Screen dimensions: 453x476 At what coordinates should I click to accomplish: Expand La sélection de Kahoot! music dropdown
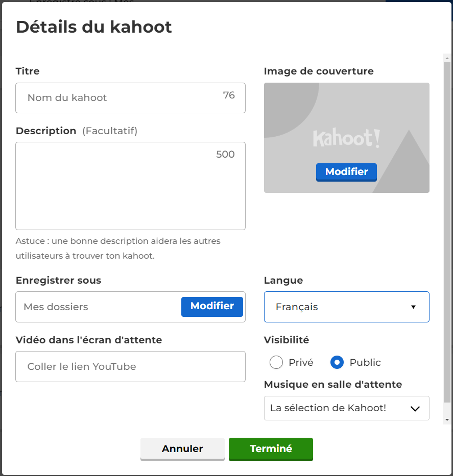click(x=347, y=408)
